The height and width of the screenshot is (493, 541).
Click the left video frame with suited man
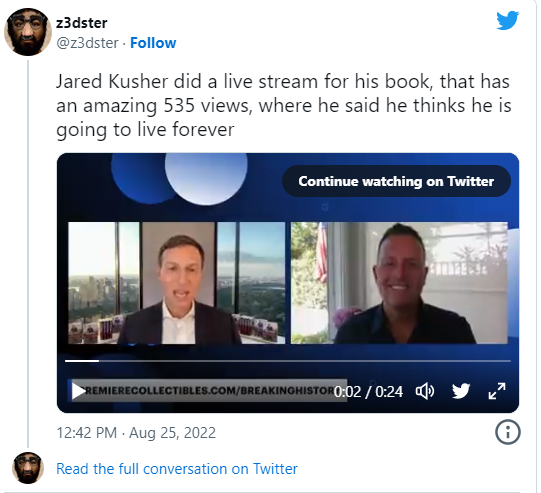pos(177,283)
